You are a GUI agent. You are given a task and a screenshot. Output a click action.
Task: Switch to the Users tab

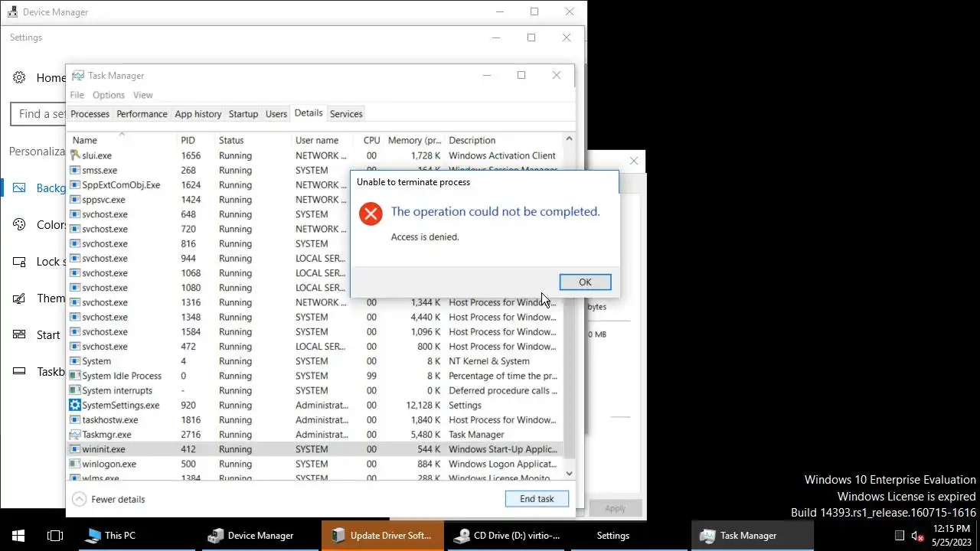[x=276, y=114]
